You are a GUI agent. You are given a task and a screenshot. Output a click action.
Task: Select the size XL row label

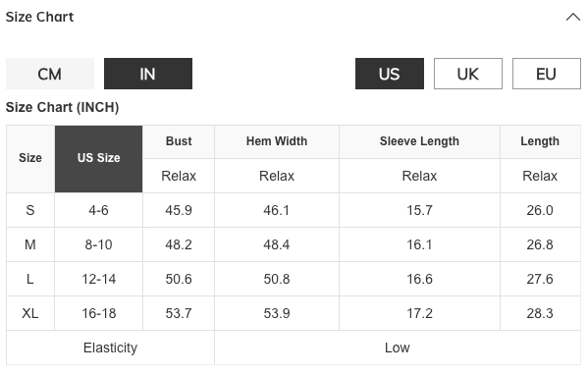point(30,313)
